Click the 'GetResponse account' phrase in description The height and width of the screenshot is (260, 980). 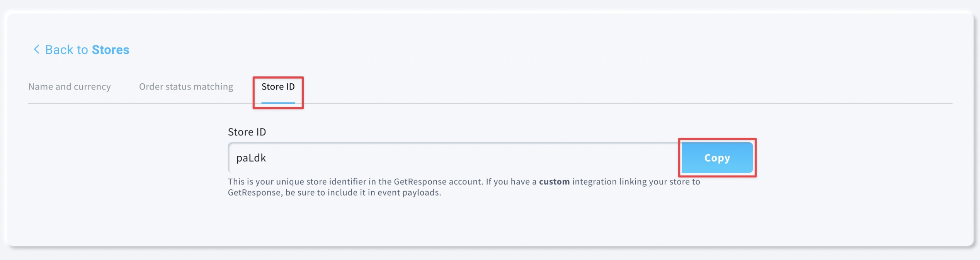coord(437,182)
